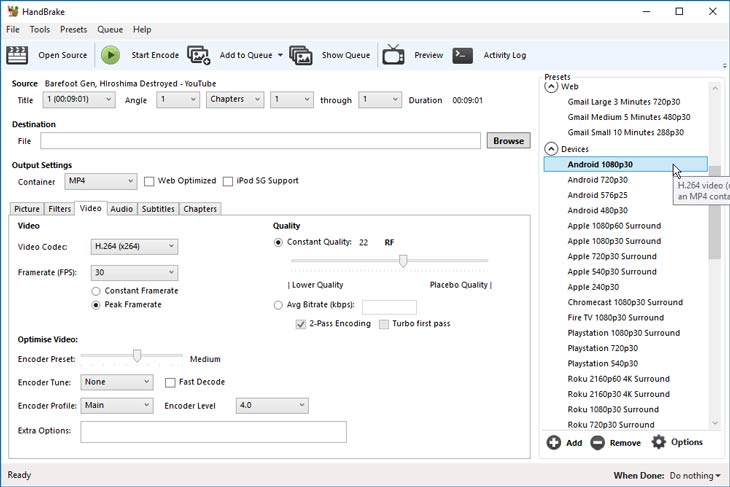The width and height of the screenshot is (730, 487).
Task: Click the presets list scrollbar thumb
Action: pyautogui.click(x=715, y=212)
